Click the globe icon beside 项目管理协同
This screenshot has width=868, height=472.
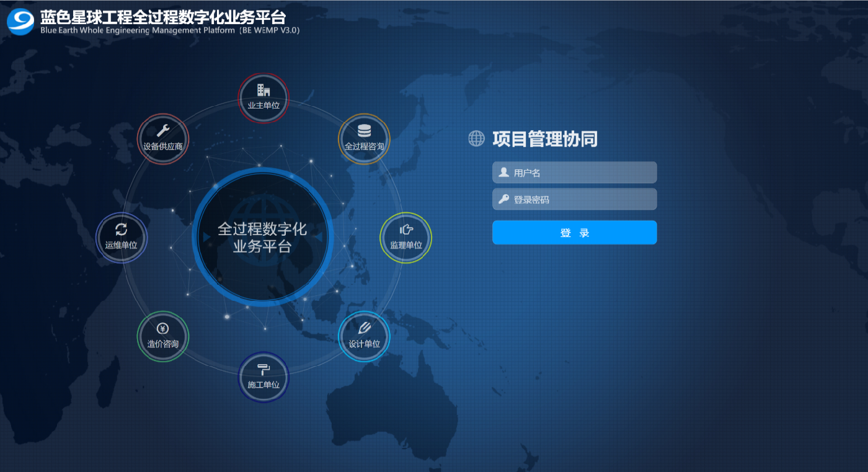(476, 138)
